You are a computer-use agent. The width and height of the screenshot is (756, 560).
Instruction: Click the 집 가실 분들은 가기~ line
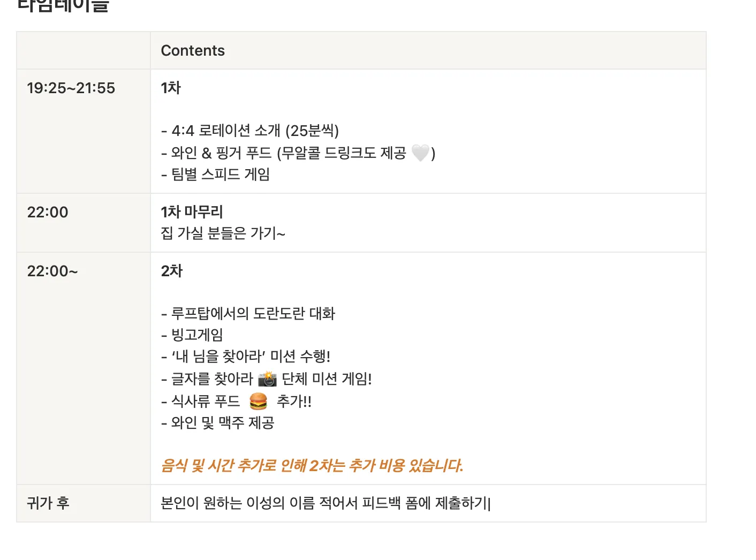(x=223, y=233)
